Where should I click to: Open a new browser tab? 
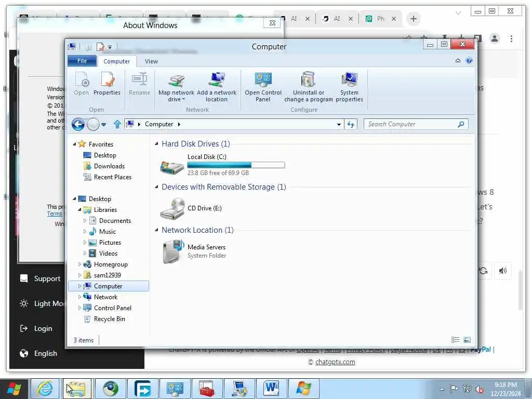click(413, 19)
